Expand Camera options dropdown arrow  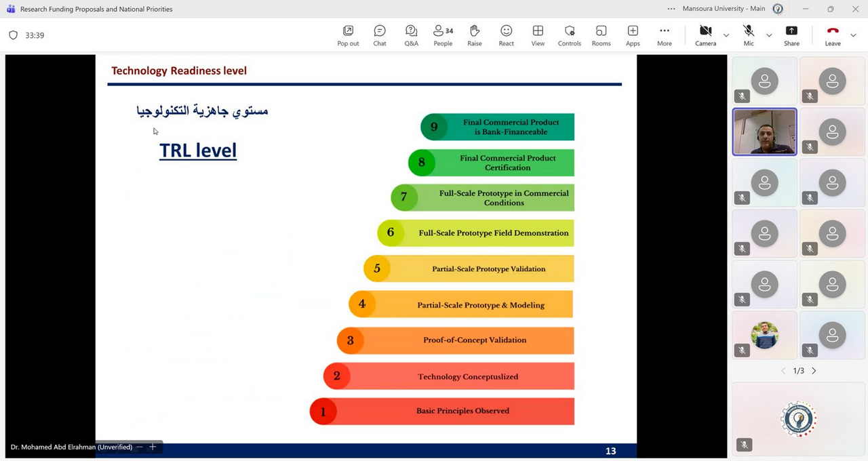click(x=726, y=35)
